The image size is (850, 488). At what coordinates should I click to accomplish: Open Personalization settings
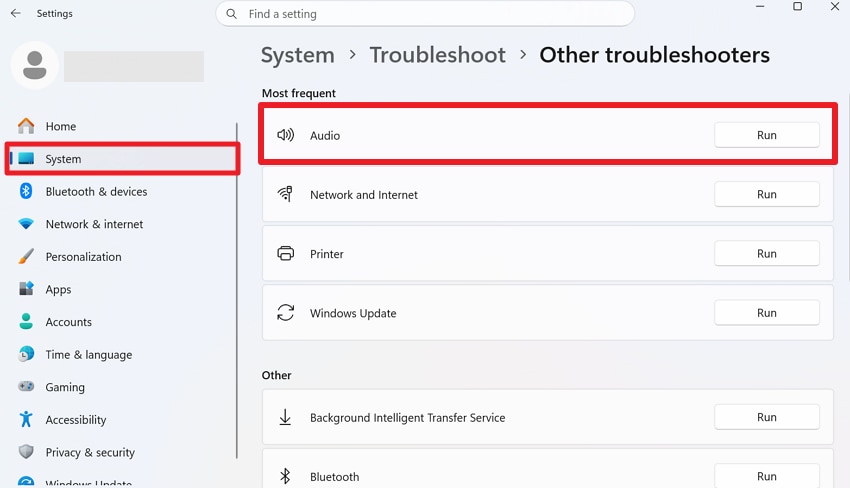[122, 256]
